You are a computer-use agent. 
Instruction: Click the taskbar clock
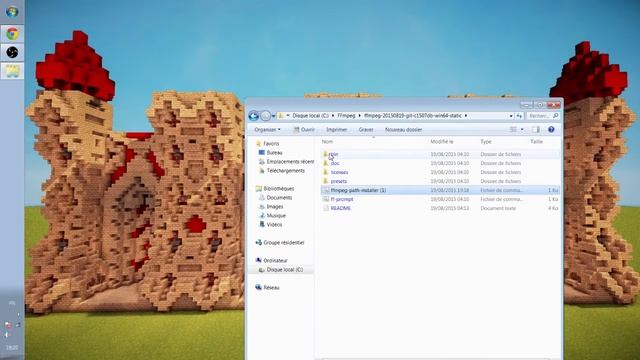pos(12,348)
